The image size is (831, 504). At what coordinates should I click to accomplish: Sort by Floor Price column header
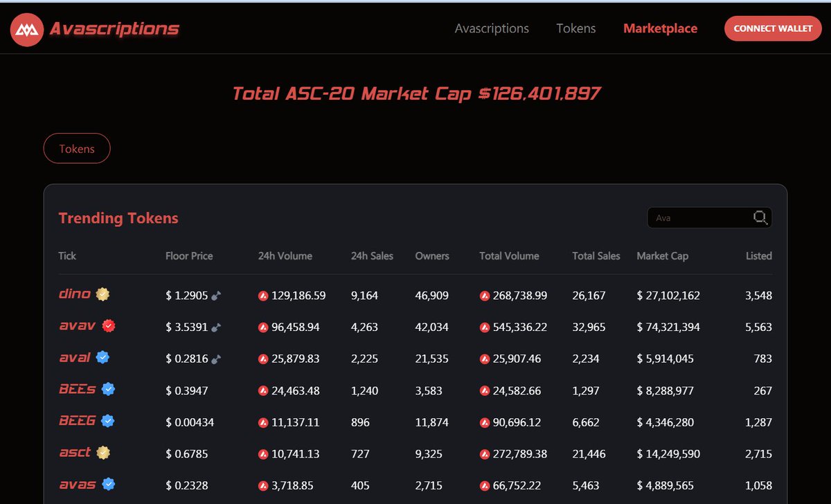(189, 255)
